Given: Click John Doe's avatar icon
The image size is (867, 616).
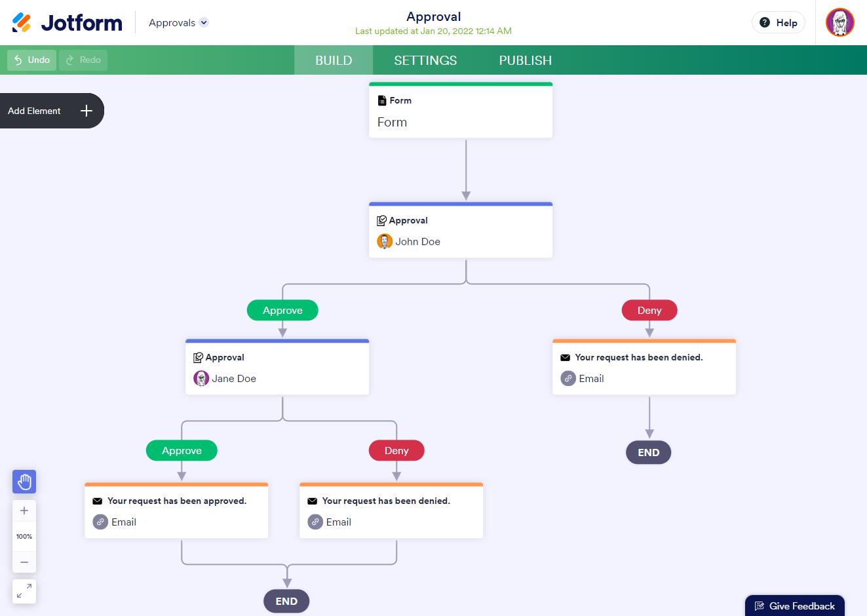Looking at the screenshot, I should point(385,242).
